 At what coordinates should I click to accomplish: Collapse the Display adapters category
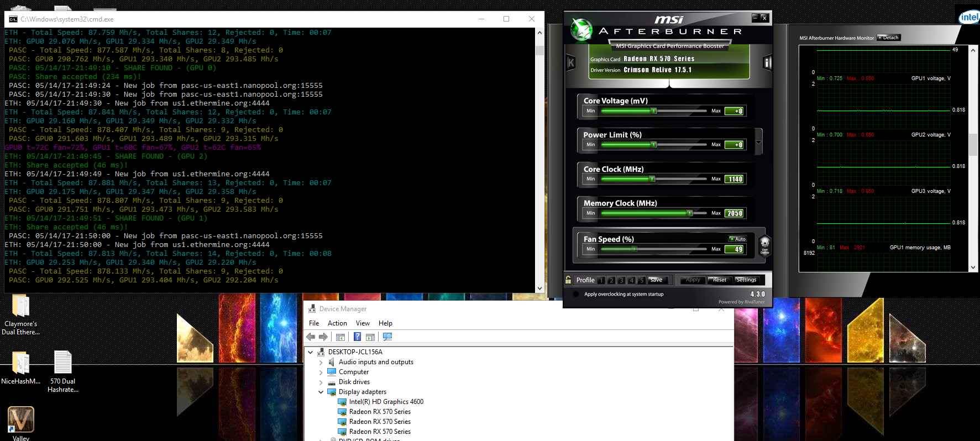pyautogui.click(x=321, y=392)
